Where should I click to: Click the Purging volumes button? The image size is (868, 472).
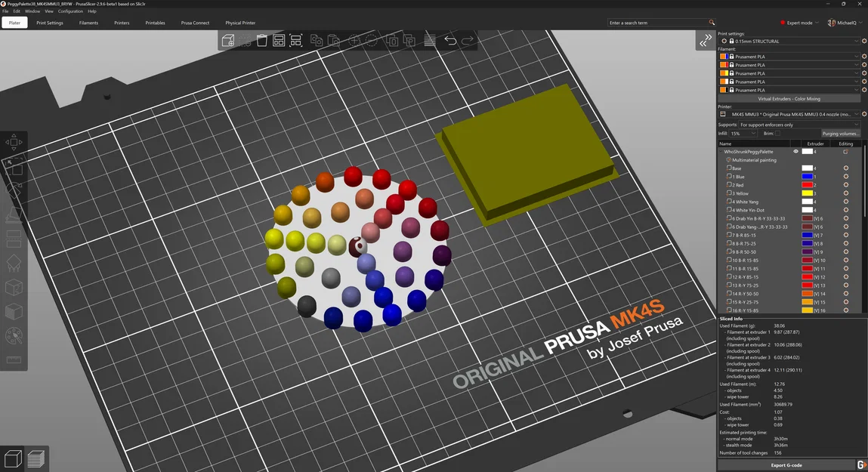840,134
